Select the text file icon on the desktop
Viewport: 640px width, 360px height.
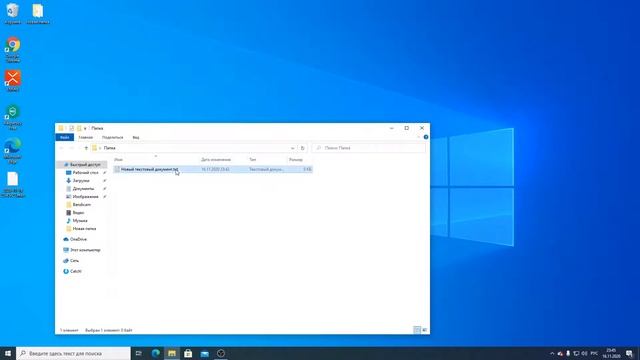tap(13, 184)
